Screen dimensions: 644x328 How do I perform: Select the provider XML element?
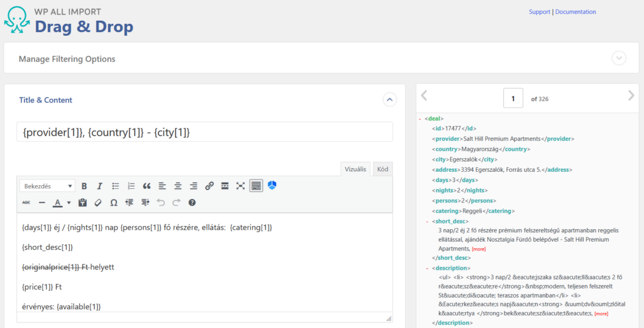(503, 139)
